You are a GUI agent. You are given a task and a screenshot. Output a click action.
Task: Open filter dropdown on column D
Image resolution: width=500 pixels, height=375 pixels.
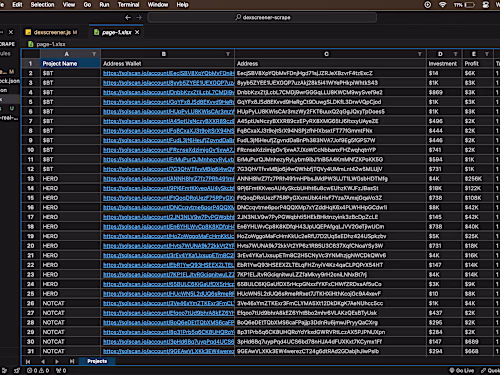455,54
